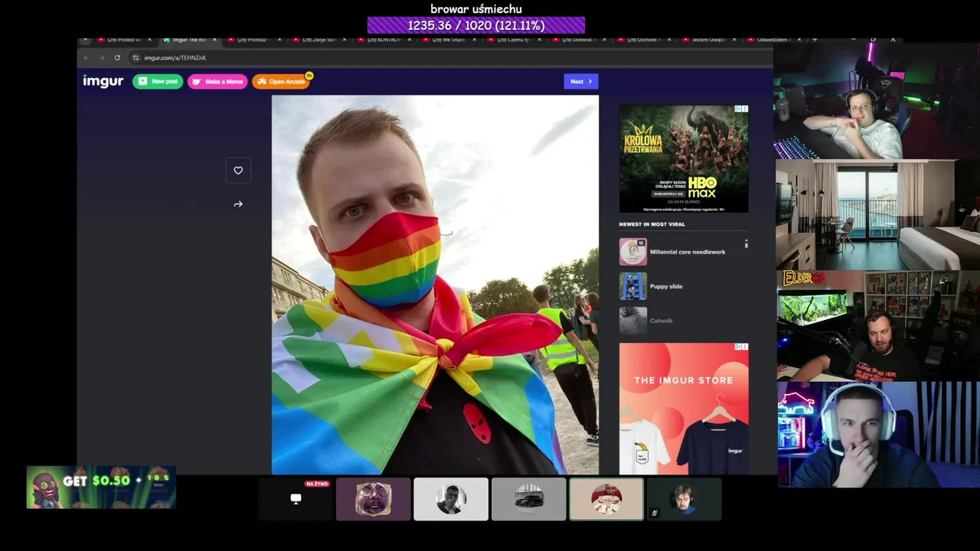
Task: Switch to the Imgur tab
Action: pos(188,40)
